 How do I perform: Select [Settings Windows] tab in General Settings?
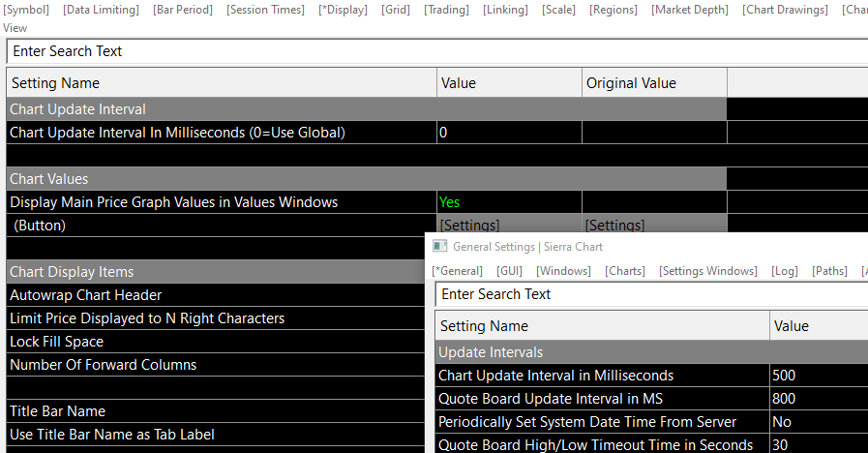click(708, 271)
